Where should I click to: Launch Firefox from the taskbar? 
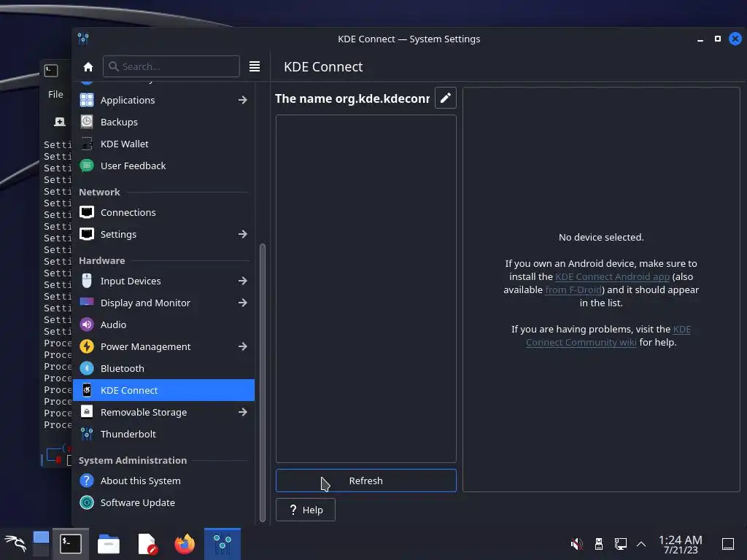tap(185, 544)
